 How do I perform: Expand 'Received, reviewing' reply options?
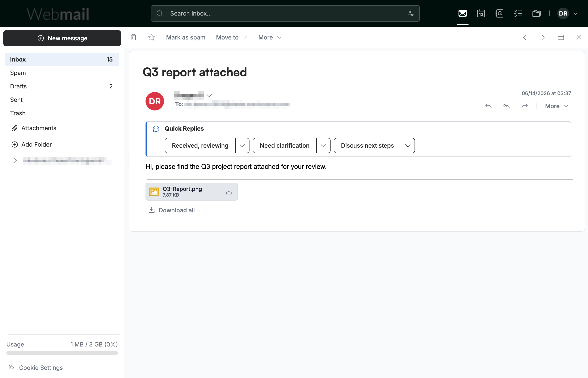point(242,146)
